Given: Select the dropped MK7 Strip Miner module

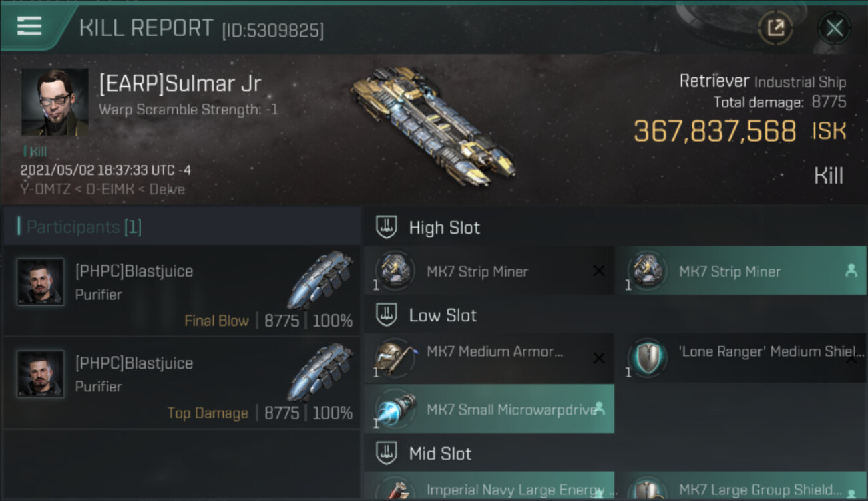Looking at the screenshot, I should click(x=740, y=271).
